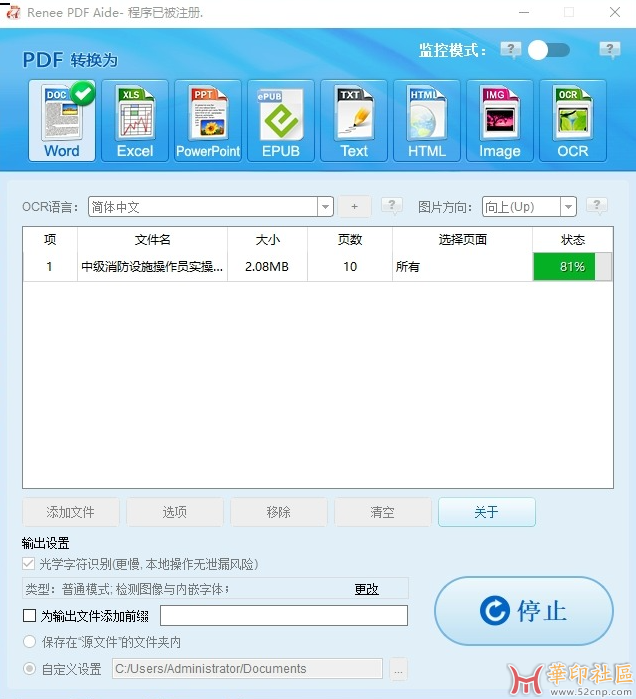Click the 文件名 column header
This screenshot has height=699, width=636.
point(152,240)
